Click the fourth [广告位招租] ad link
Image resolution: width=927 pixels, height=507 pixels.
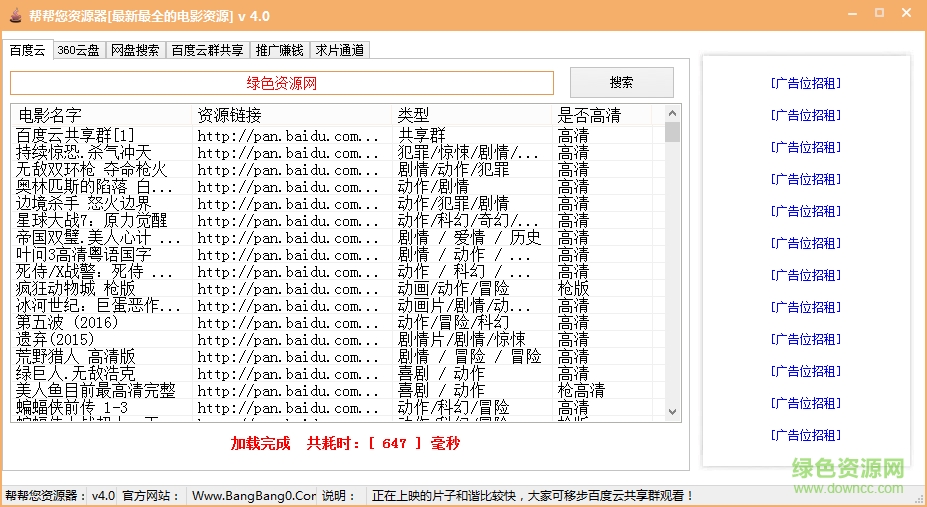pos(806,179)
